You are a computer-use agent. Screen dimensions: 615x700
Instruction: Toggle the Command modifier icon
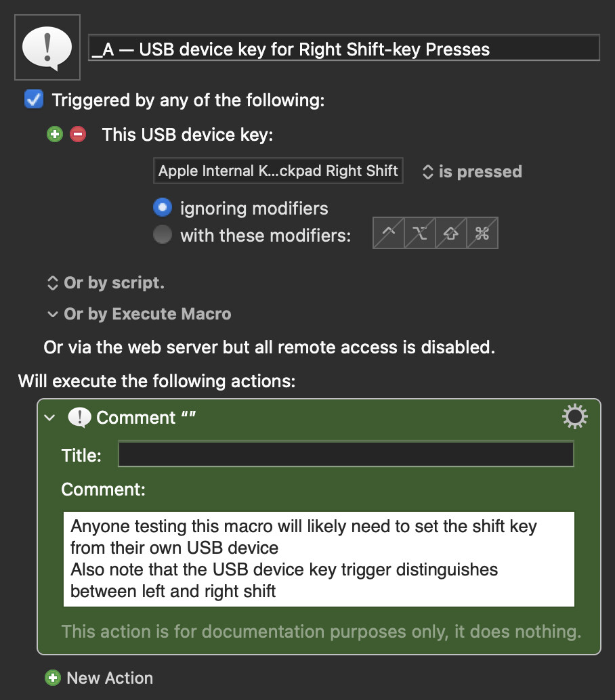click(x=482, y=234)
